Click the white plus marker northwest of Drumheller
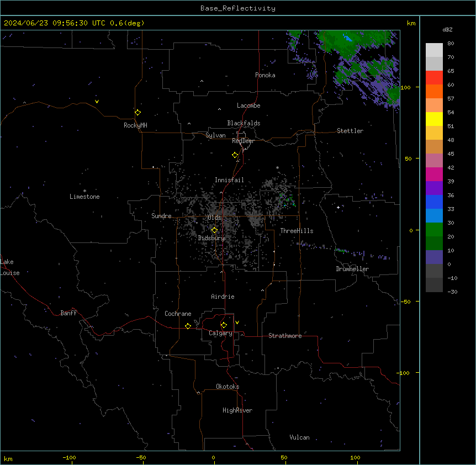Screen dimensions: 476x465 click(x=338, y=207)
